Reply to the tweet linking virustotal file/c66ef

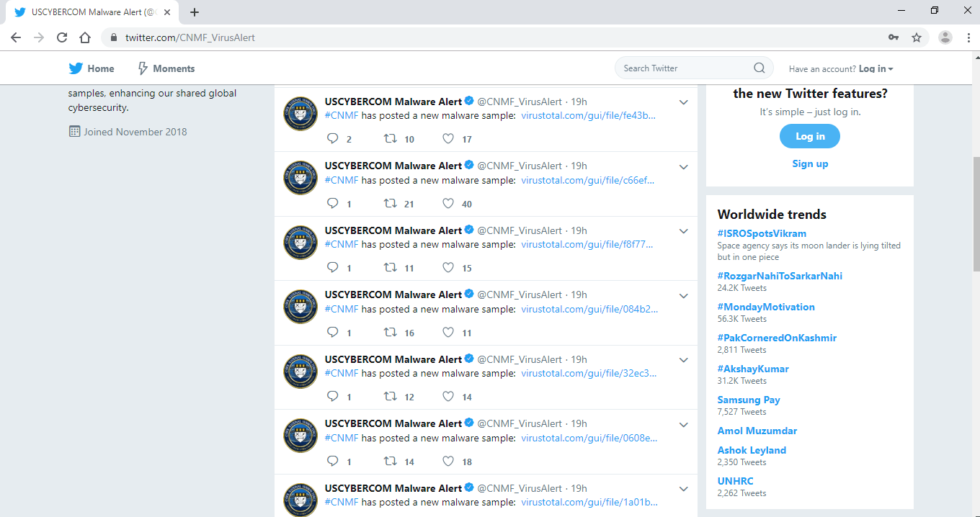click(332, 204)
